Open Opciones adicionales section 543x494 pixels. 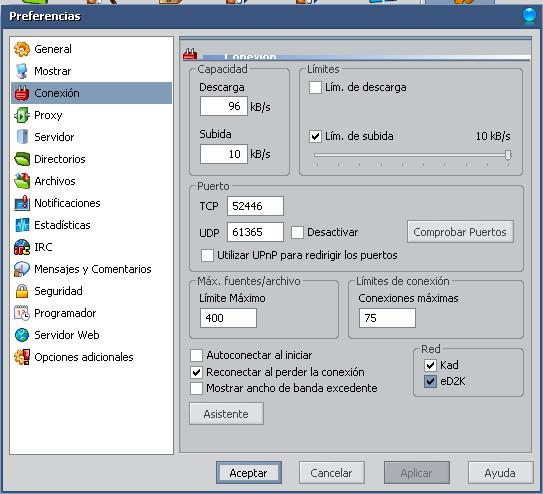[x=83, y=357]
